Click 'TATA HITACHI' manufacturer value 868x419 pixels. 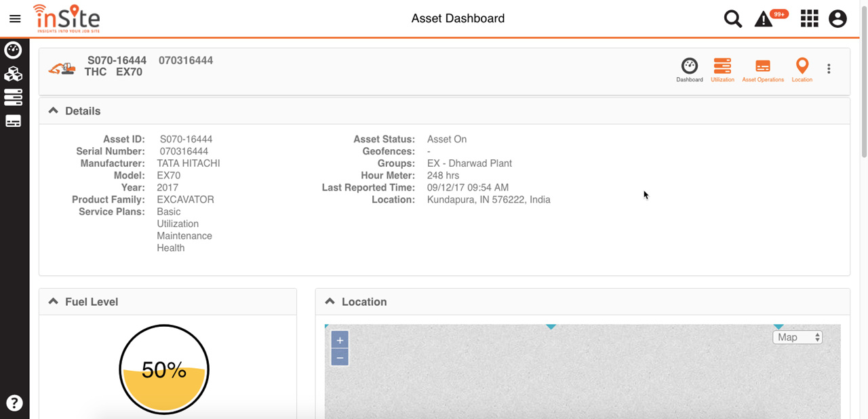(x=189, y=163)
